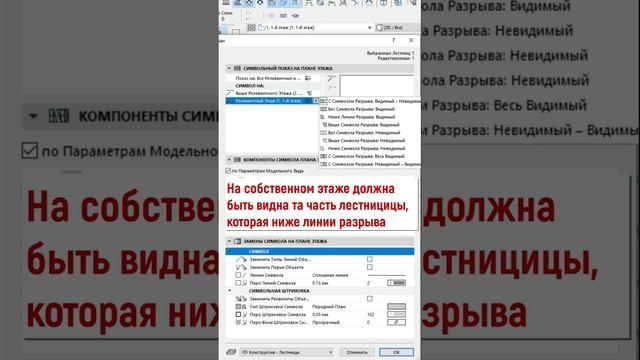Click the pen color swatch for 'Перо линий символа'
The image size is (640, 360).
pyautogui.click(x=396, y=283)
